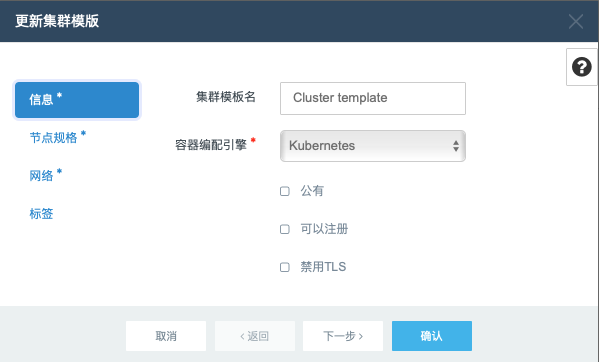Focus the Cluster template name input field
The height and width of the screenshot is (362, 599).
[373, 98]
